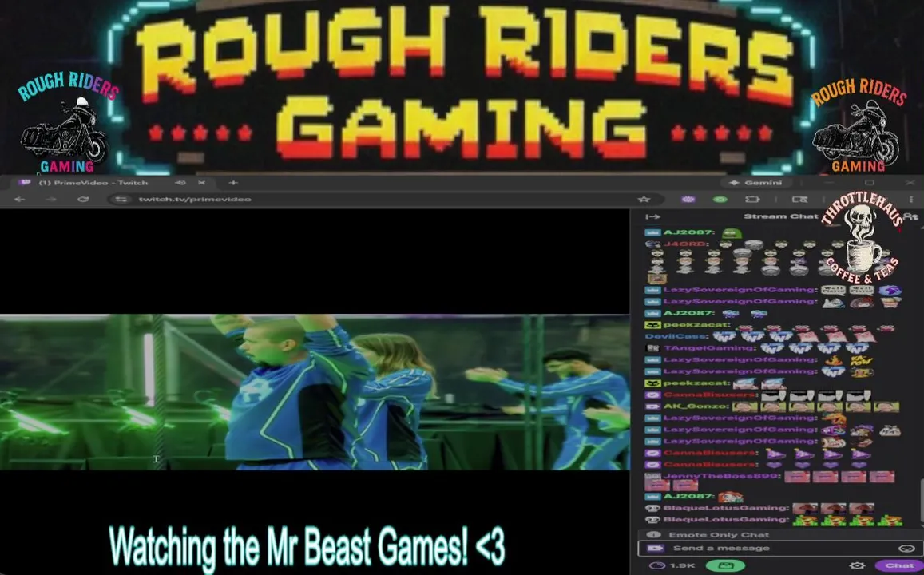Open the browser extensions puzzle icon

[x=752, y=199]
